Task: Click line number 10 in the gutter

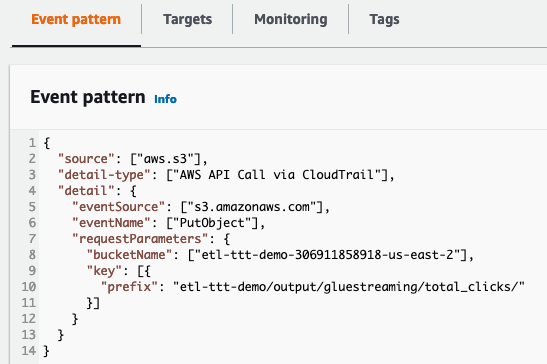Action: tap(29, 287)
